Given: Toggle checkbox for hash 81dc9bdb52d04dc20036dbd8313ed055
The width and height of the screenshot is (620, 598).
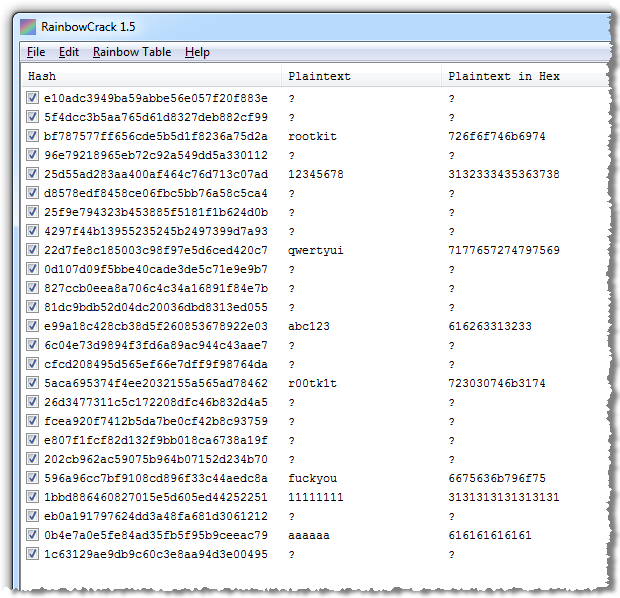Looking at the screenshot, I should point(32,307).
